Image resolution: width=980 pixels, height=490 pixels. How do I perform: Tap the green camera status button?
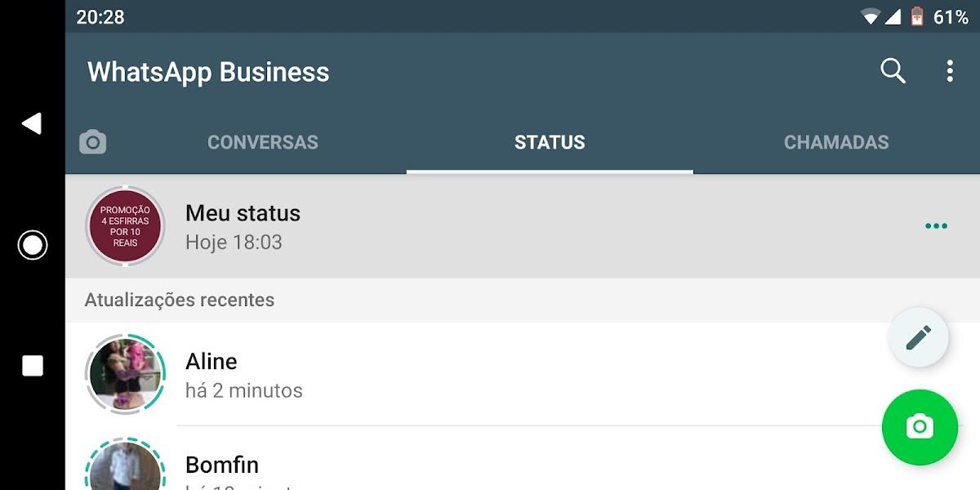[920, 427]
